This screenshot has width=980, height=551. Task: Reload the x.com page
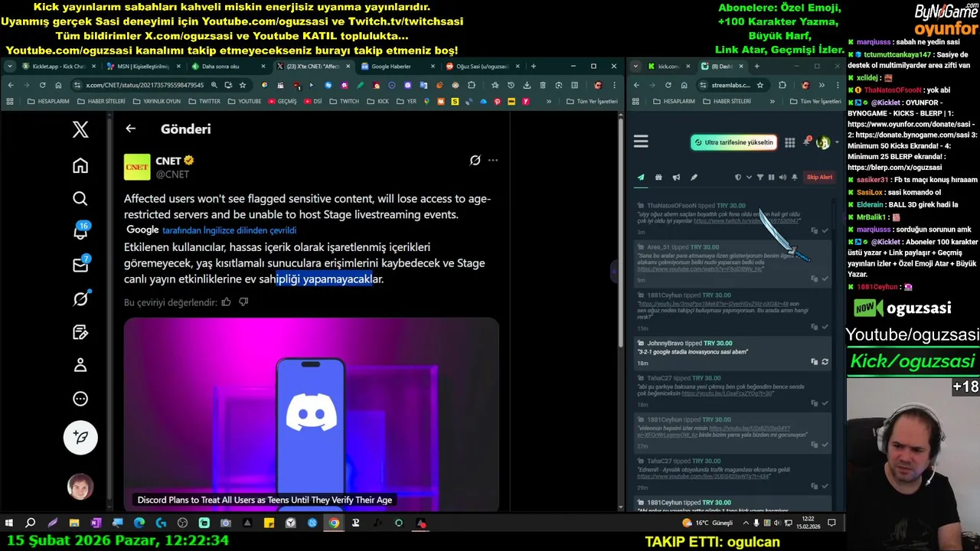click(x=42, y=85)
